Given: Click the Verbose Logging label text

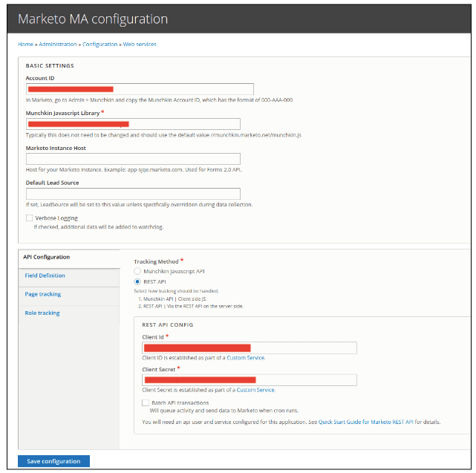Looking at the screenshot, I should coord(56,218).
